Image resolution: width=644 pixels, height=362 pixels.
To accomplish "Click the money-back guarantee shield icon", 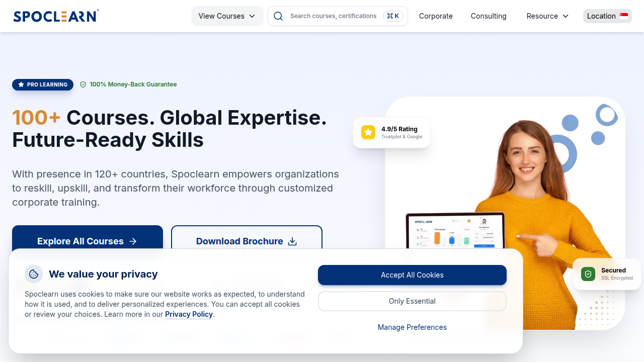I will 83,84.
